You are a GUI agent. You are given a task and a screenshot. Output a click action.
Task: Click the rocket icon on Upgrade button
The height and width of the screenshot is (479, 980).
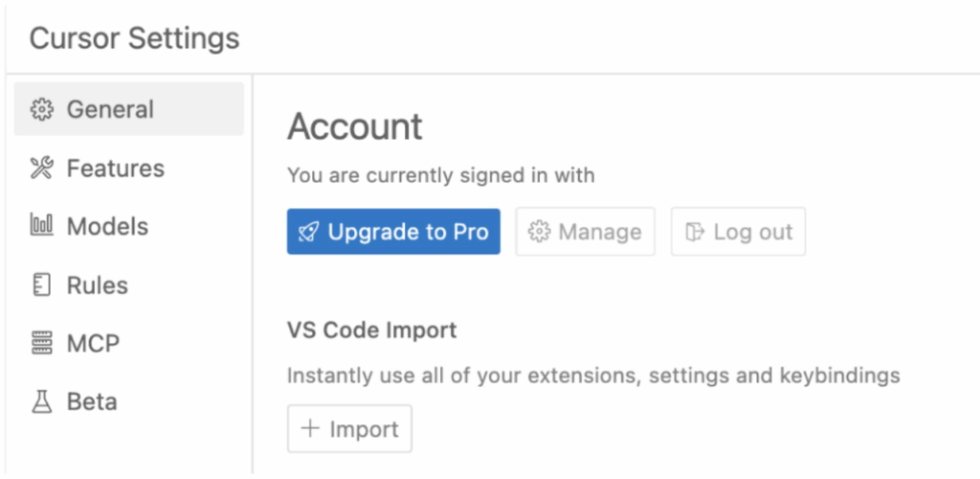309,232
